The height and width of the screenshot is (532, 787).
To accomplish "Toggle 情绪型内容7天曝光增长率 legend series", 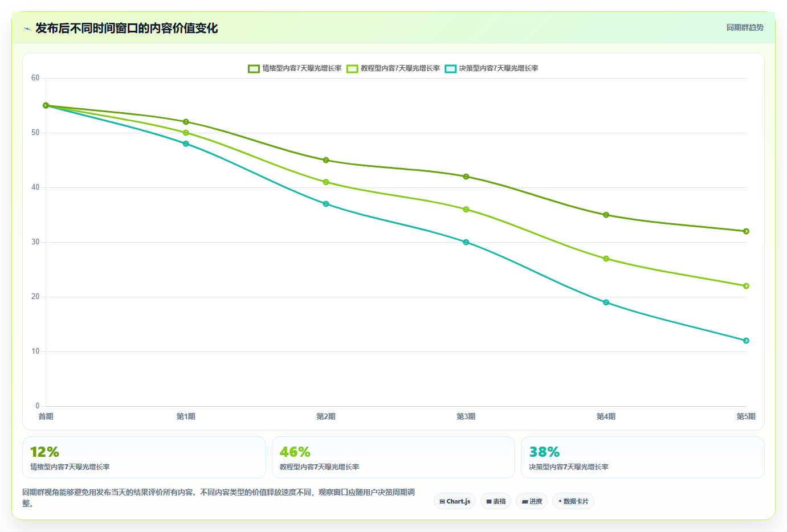I will tap(295, 68).
